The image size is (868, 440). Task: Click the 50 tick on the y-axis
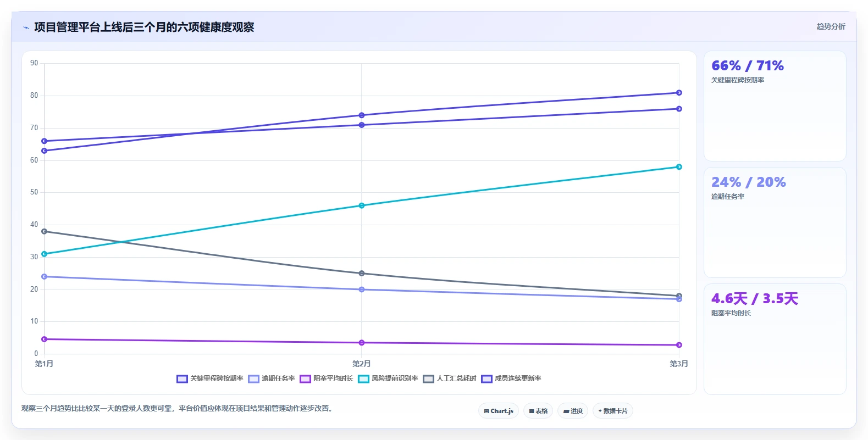point(34,192)
